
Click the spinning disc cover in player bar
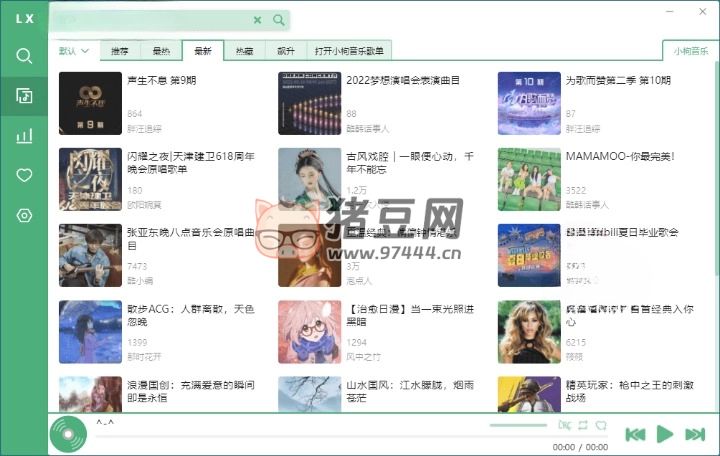tap(68, 434)
